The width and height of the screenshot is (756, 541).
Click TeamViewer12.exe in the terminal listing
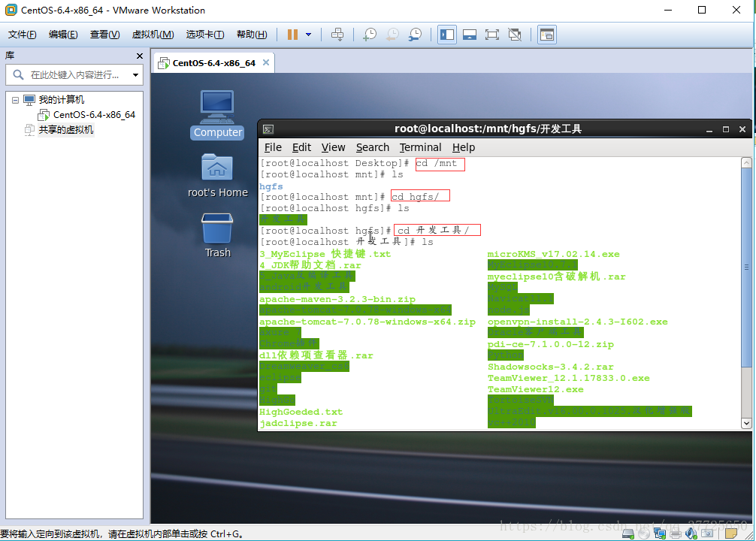click(536, 390)
